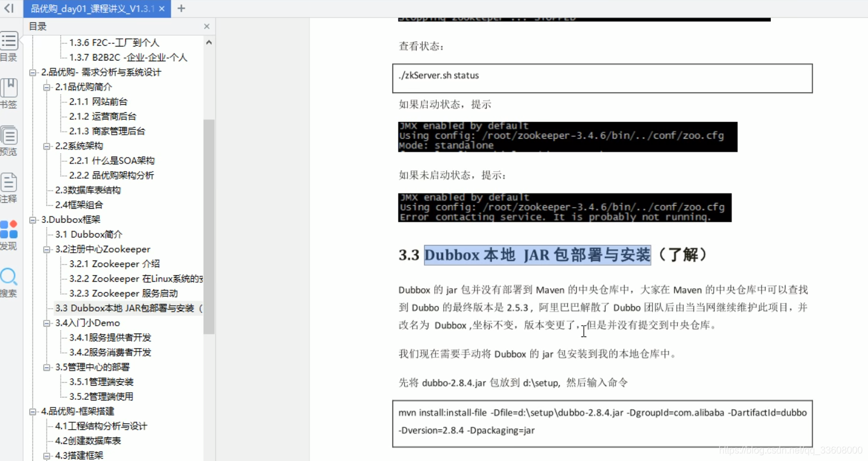This screenshot has height=461, width=868.
Task: Go to 3.4.2服务消费者开发
Action: (110, 352)
